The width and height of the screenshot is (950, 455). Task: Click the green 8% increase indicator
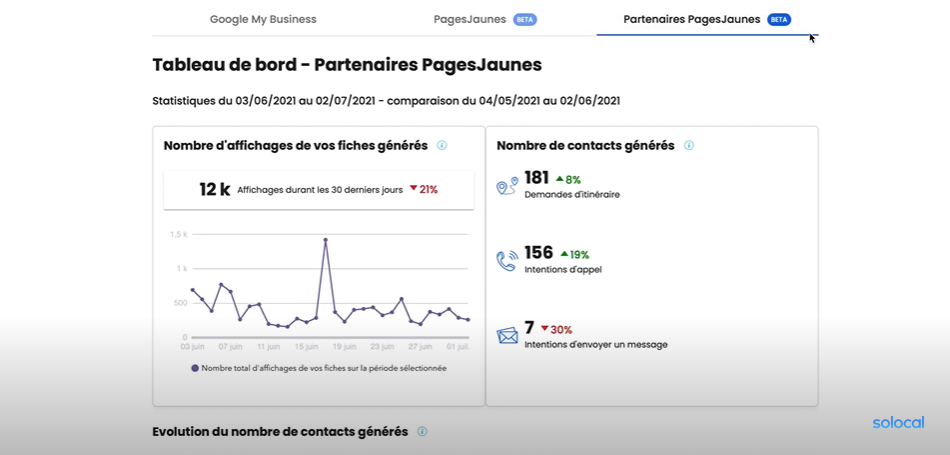(x=568, y=179)
